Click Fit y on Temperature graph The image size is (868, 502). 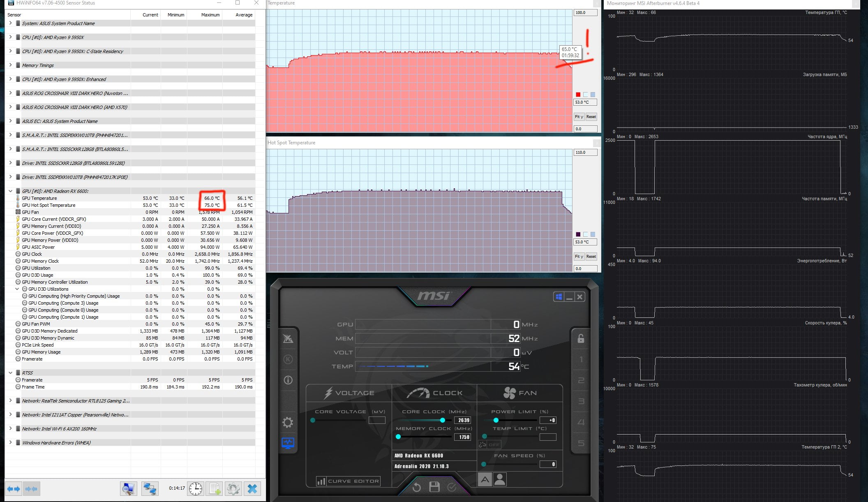coord(579,117)
